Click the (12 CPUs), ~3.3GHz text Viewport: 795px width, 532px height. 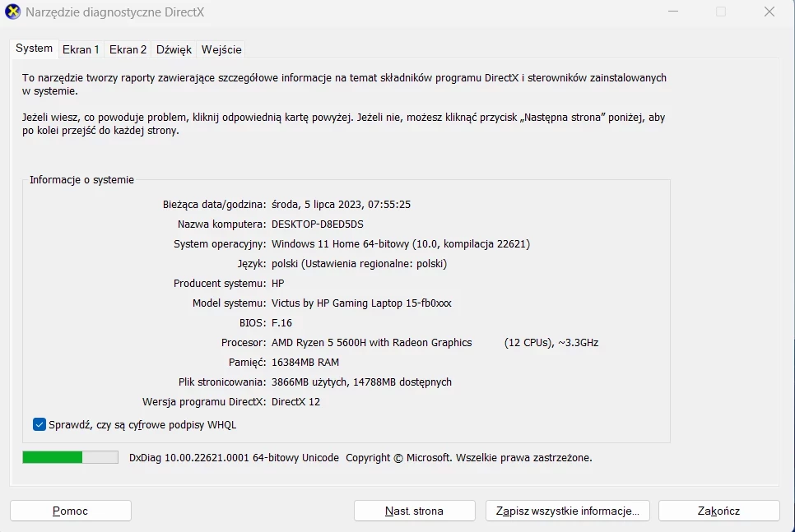point(551,343)
